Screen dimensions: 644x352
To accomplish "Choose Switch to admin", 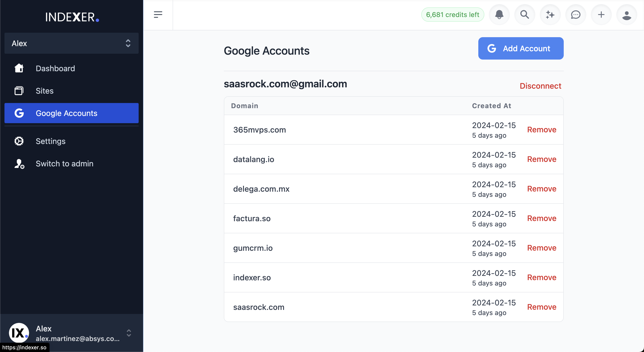I will 72,164.
